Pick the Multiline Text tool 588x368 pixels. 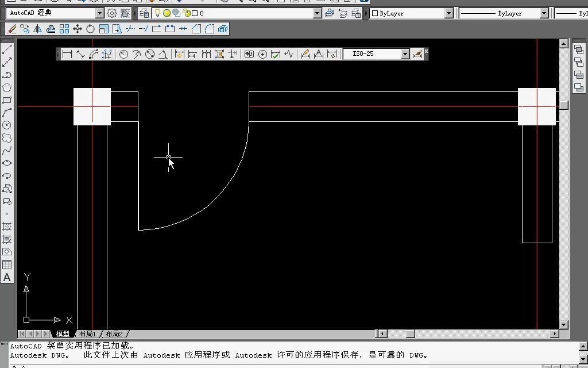[7, 277]
